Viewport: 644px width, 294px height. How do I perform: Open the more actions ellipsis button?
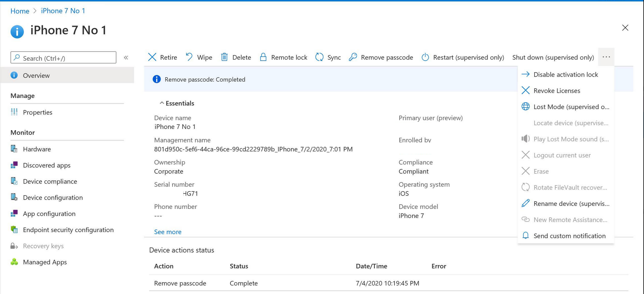606,57
